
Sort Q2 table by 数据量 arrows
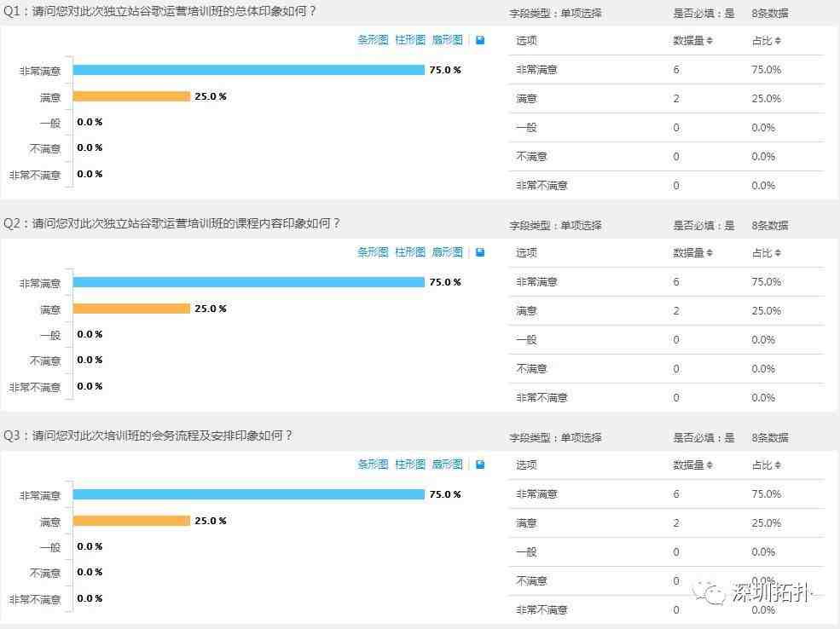(x=710, y=252)
